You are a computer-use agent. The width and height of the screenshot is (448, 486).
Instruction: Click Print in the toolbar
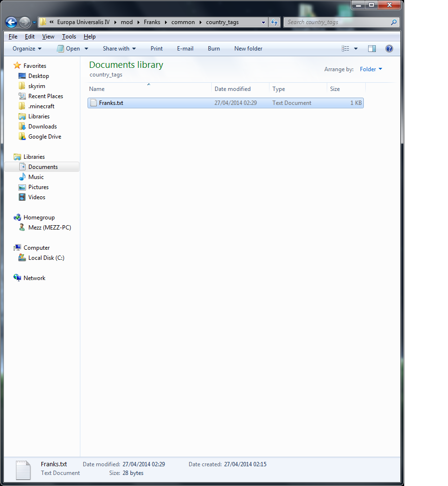coord(156,49)
